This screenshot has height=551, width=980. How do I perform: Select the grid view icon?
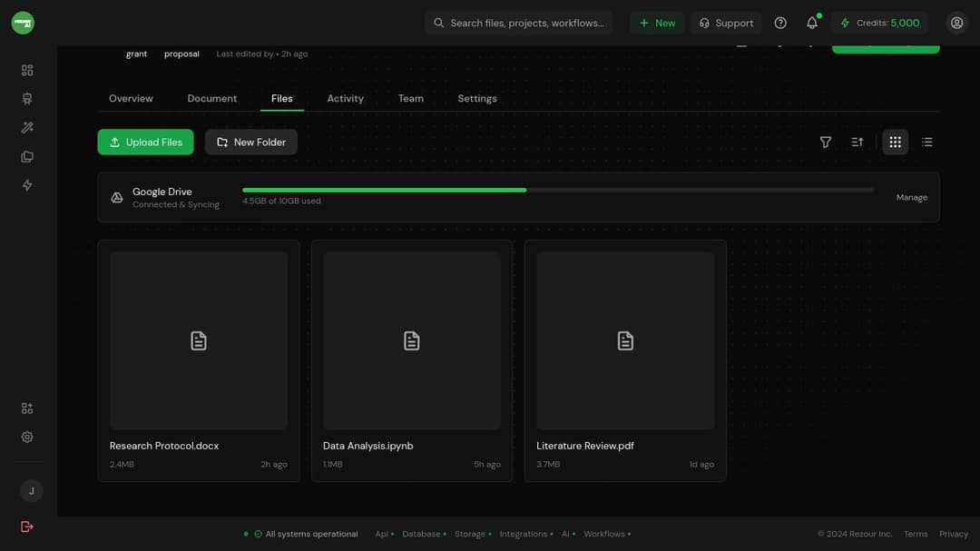tap(895, 142)
